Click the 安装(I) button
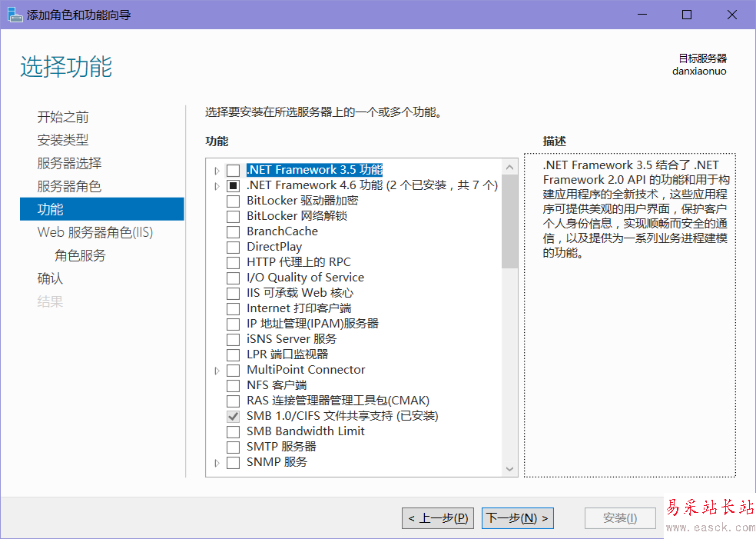Viewport: 756px width, 539px height. click(620, 518)
